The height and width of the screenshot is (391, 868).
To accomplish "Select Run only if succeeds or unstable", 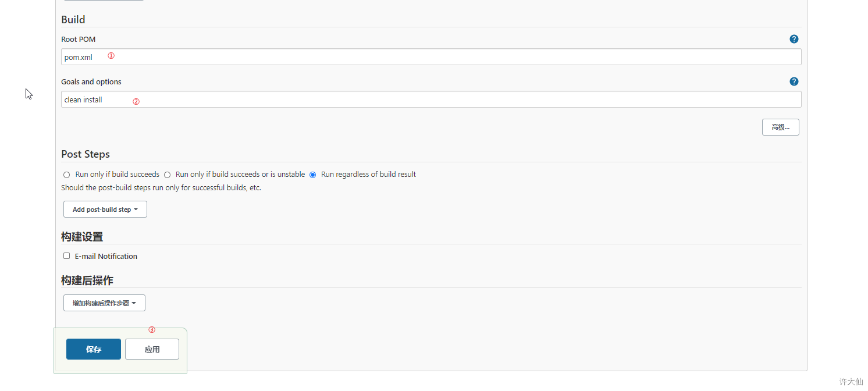I will coord(167,175).
